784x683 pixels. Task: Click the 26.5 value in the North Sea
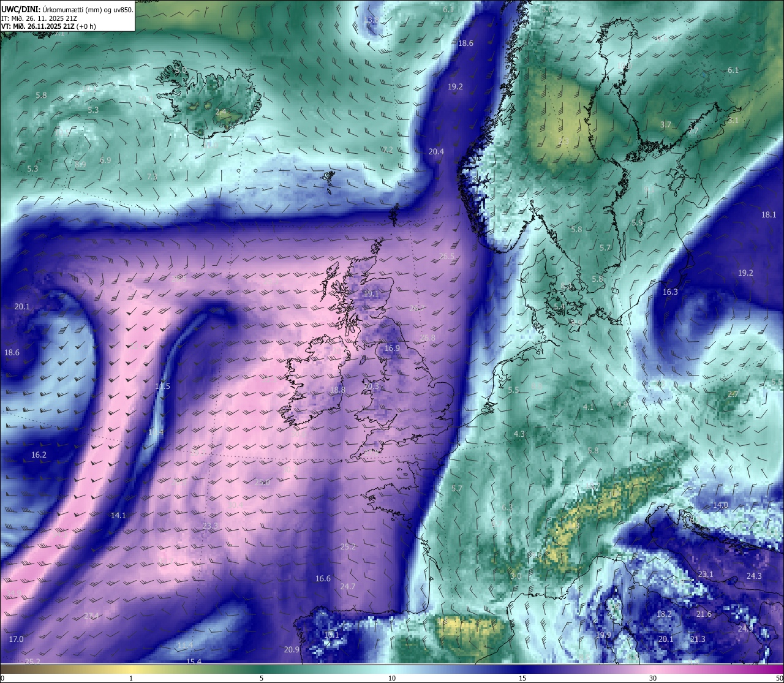447,256
